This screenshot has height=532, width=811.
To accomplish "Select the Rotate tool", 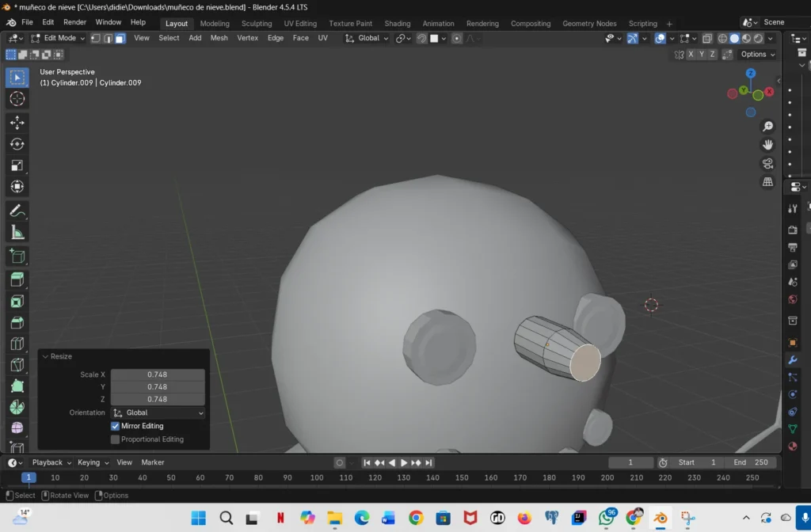I will pyautogui.click(x=17, y=144).
